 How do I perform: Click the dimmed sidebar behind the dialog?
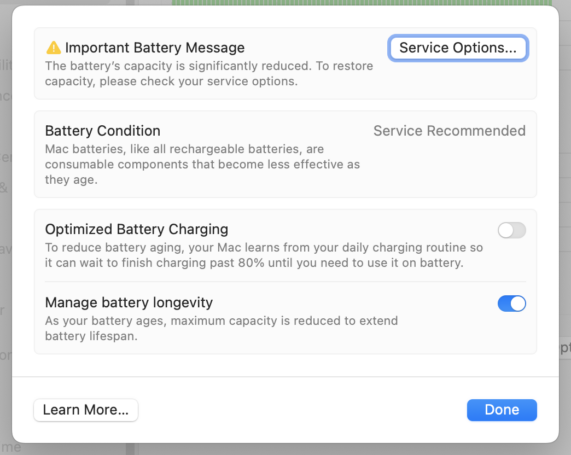click(5, 219)
